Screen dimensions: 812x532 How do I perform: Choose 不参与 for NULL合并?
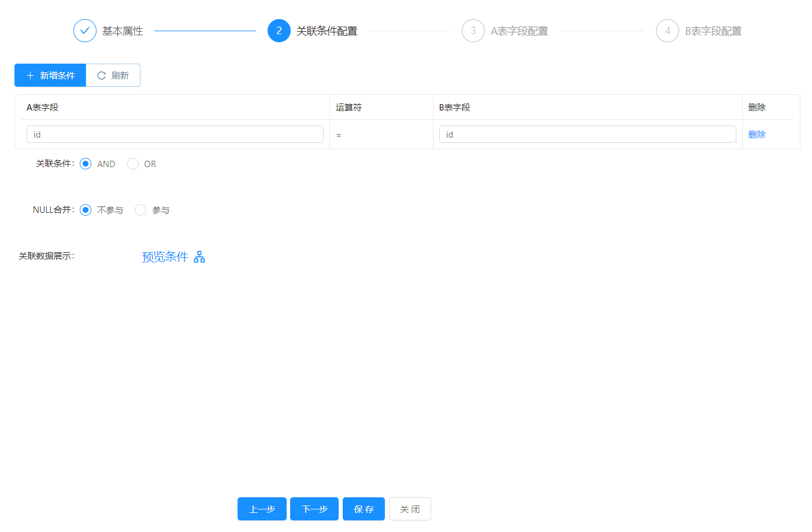86,210
